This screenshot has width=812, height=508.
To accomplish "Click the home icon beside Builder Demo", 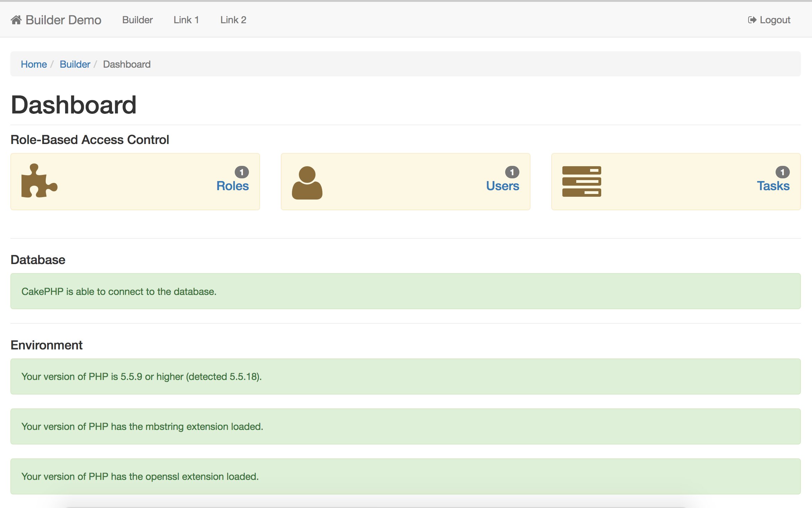I will click(16, 20).
